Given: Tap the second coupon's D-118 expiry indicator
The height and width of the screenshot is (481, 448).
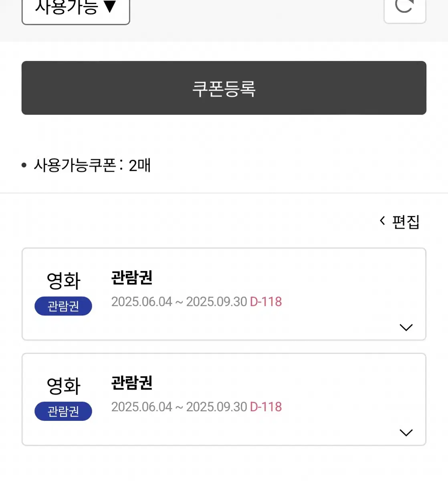Looking at the screenshot, I should click(266, 407).
